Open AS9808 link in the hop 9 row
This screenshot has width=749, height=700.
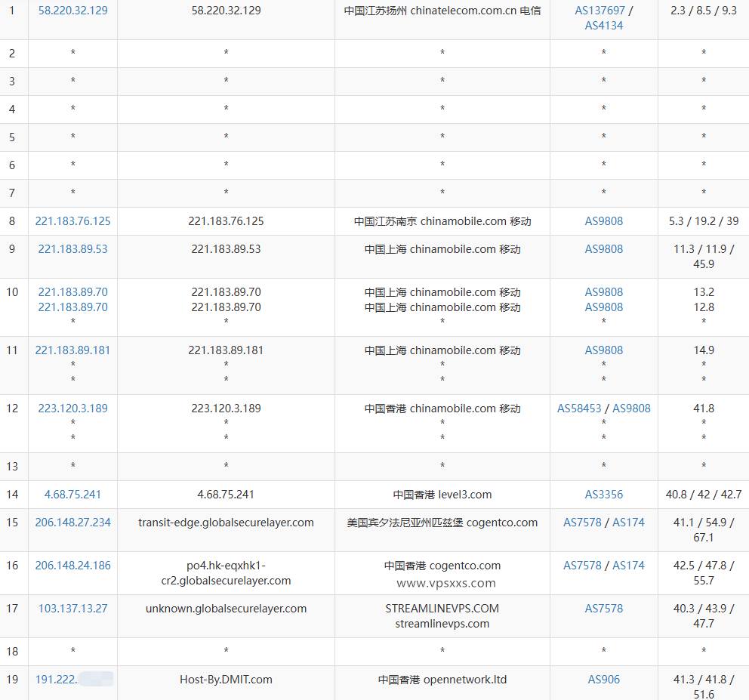pyautogui.click(x=604, y=249)
